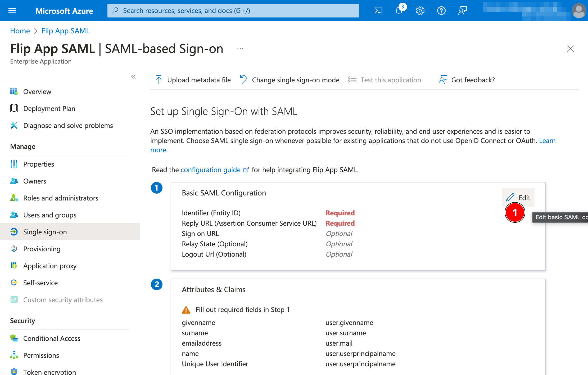Screen dimensions: 588x375
Task: Click the Properties icon in the Manage section
Action: [14, 164]
